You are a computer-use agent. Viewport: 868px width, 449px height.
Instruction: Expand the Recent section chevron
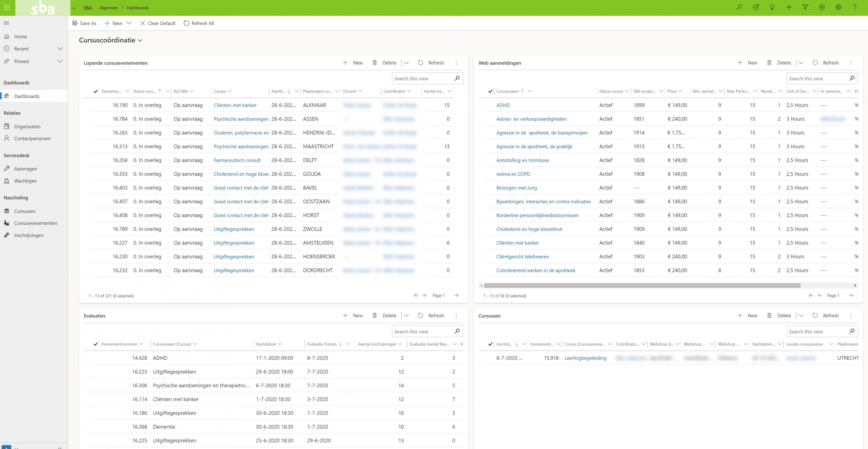pos(60,49)
